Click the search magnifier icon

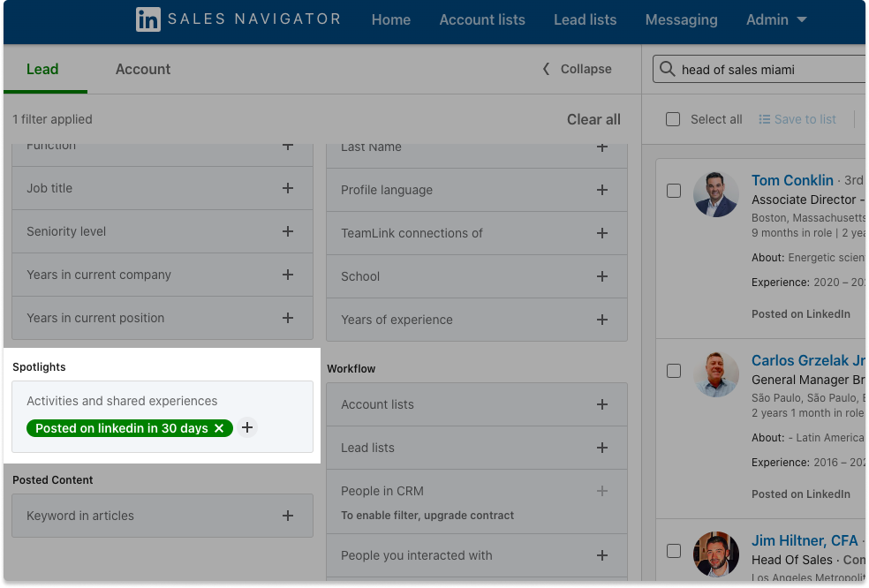pos(668,69)
